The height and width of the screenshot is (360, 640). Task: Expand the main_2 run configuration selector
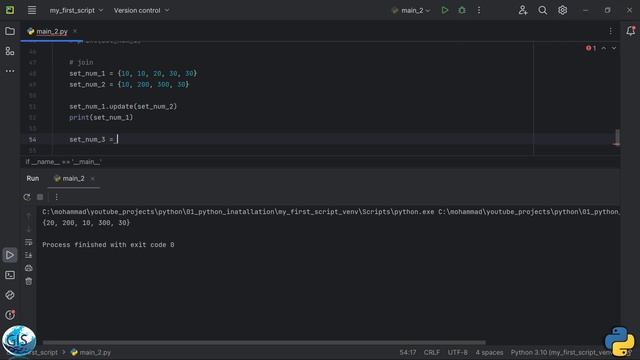(x=411, y=10)
